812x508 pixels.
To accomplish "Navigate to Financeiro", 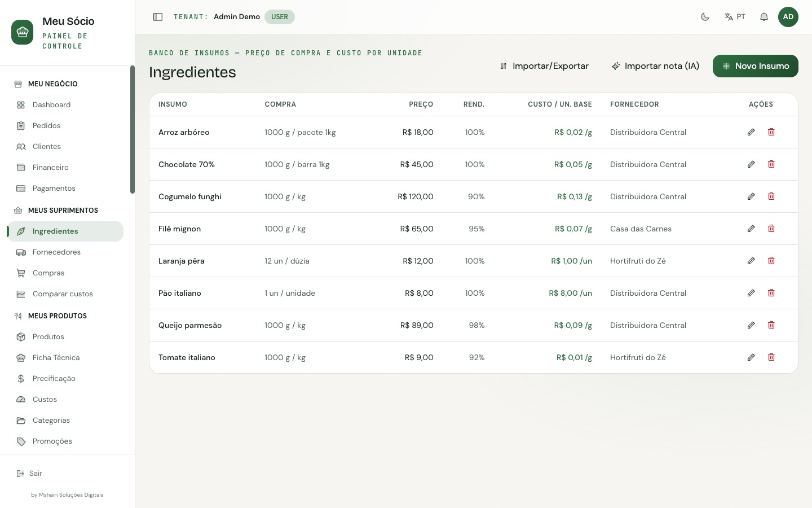I will tap(65, 168).
